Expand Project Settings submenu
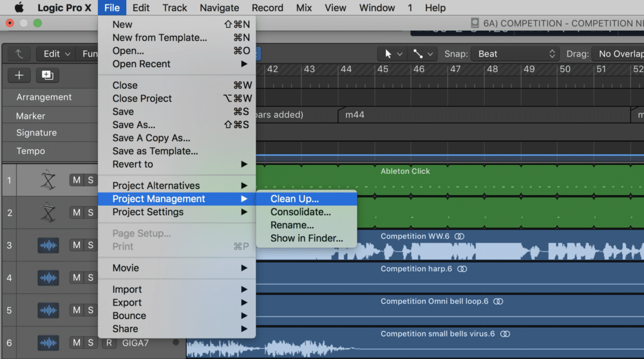The image size is (644, 359). [x=176, y=212]
